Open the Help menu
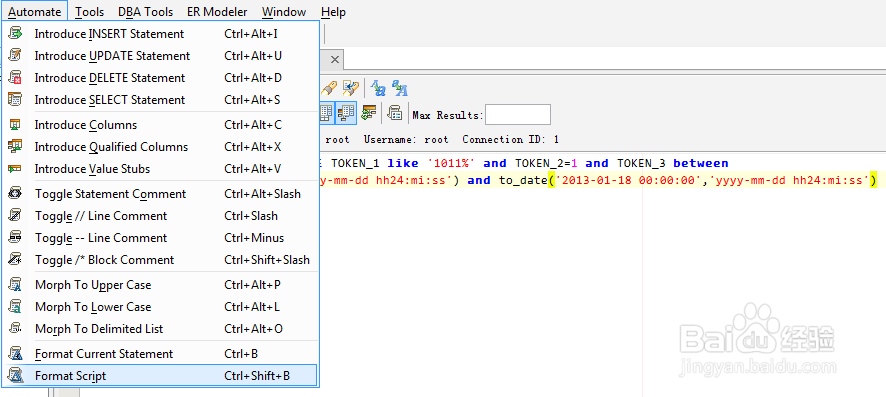The width and height of the screenshot is (886, 397). 333,12
